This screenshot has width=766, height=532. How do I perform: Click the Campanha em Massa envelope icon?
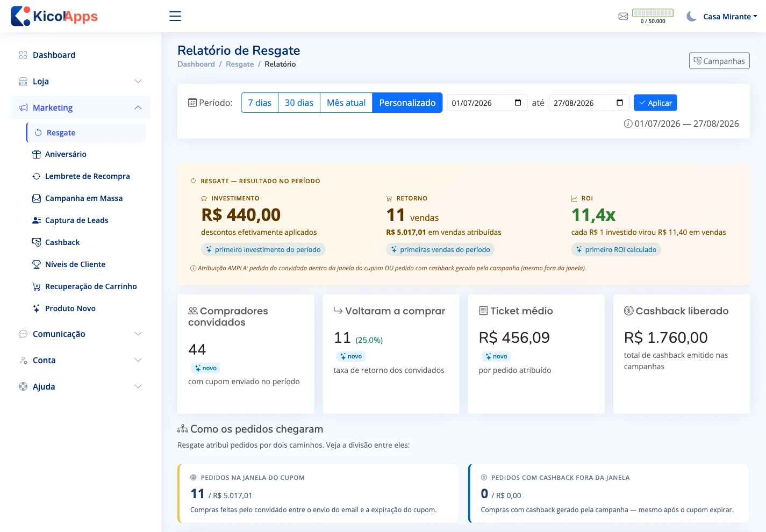[x=37, y=198]
